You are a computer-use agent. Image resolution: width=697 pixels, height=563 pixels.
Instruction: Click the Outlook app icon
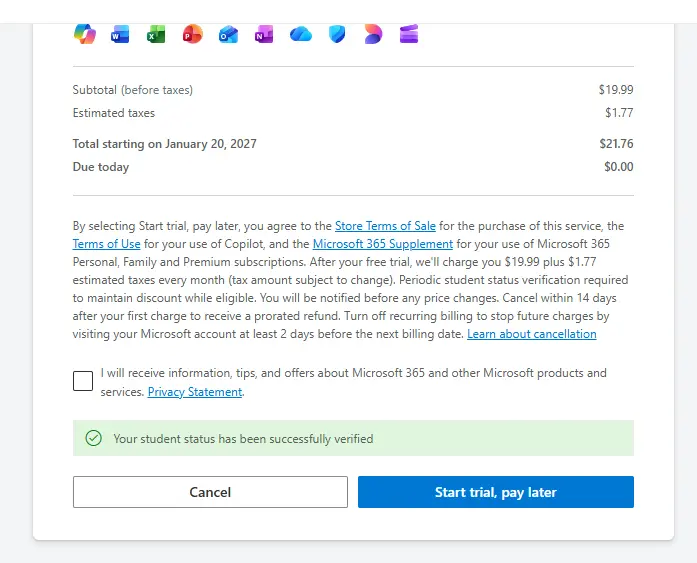tap(228, 34)
